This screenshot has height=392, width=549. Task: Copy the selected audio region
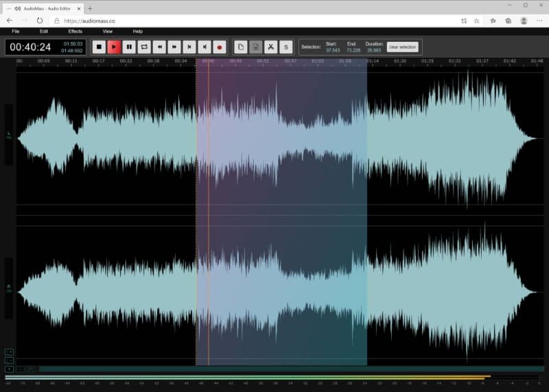coord(241,47)
